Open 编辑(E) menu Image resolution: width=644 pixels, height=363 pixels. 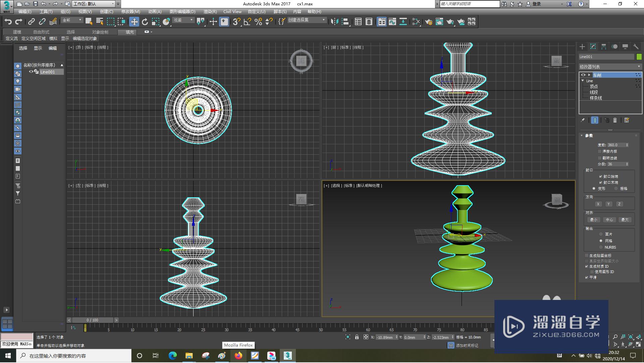click(25, 11)
